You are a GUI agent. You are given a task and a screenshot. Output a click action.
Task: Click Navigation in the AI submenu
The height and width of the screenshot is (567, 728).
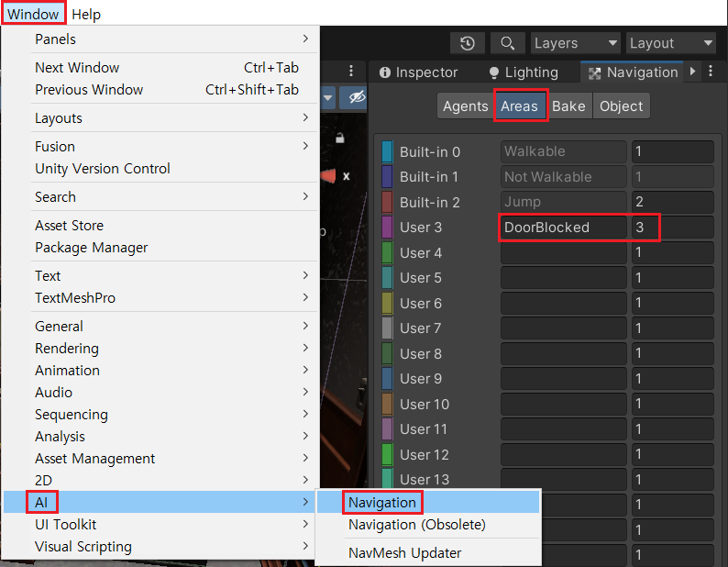click(427, 503)
